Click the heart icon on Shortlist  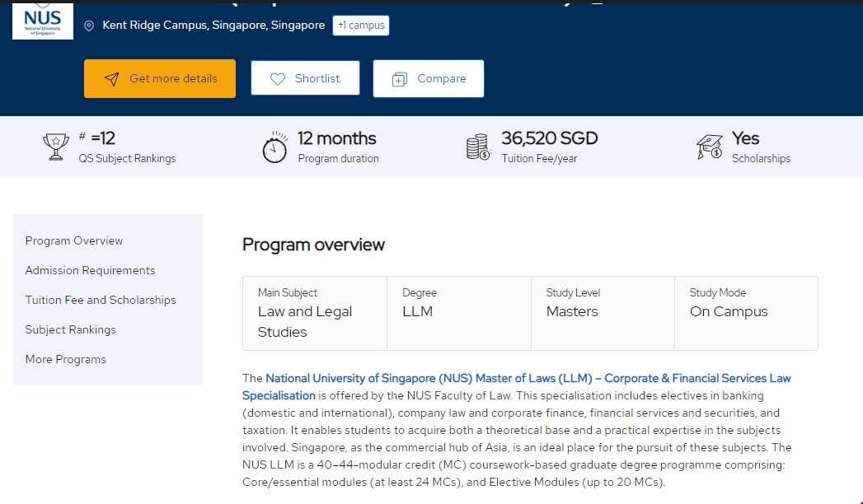pos(278,79)
